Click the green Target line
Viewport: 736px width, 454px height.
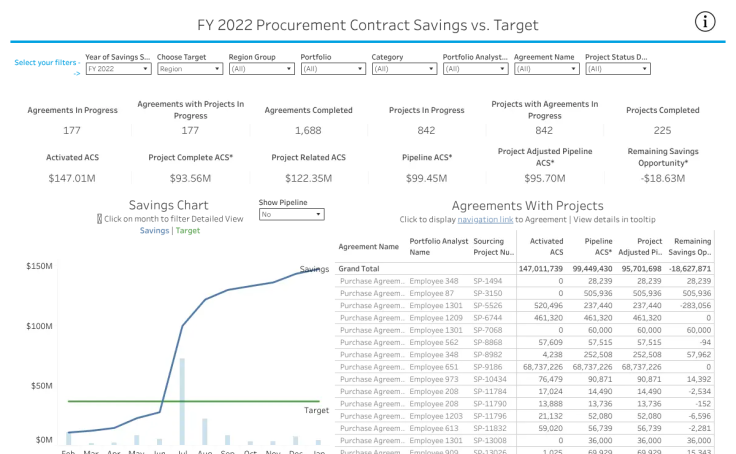193,401
